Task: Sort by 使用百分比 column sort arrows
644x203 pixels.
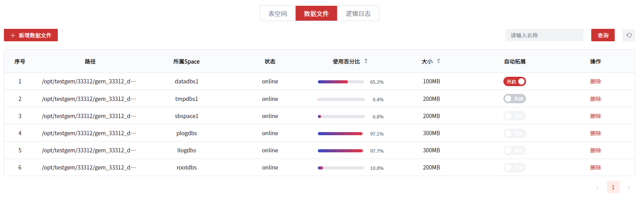Action: coord(366,61)
